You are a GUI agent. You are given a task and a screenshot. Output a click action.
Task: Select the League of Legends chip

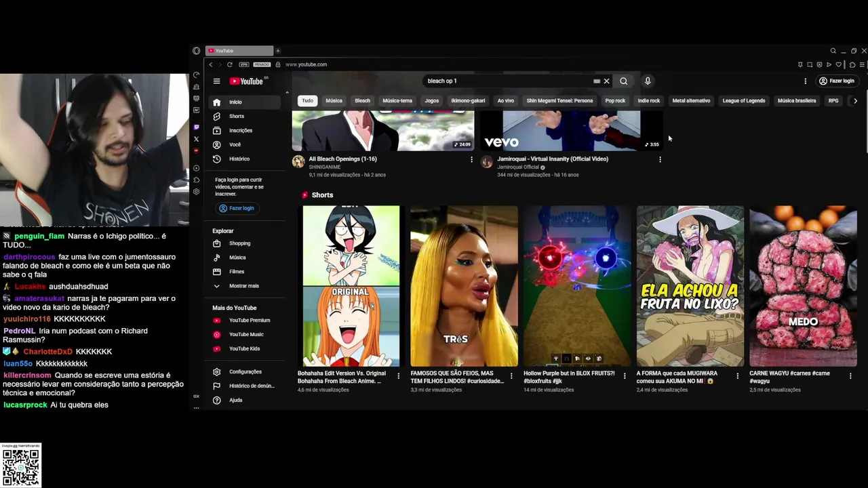pyautogui.click(x=744, y=101)
